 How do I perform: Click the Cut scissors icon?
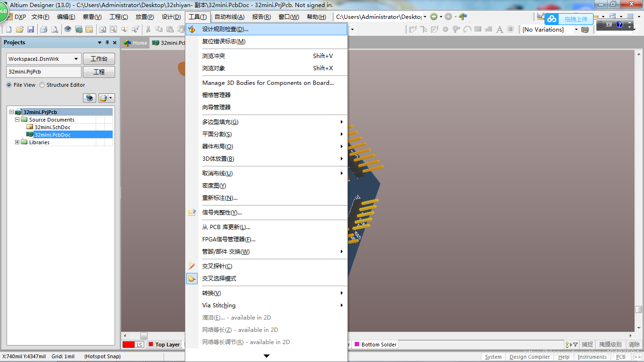148,29
